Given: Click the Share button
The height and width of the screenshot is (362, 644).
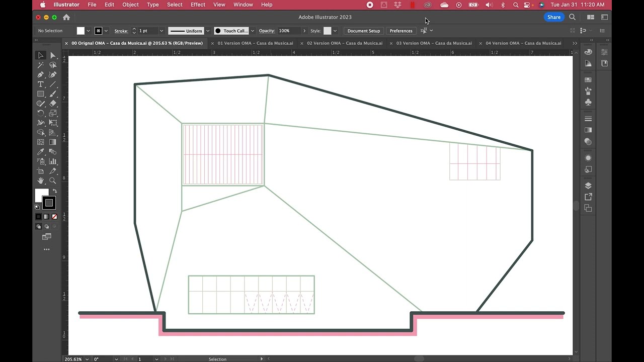Looking at the screenshot, I should click(x=554, y=17).
